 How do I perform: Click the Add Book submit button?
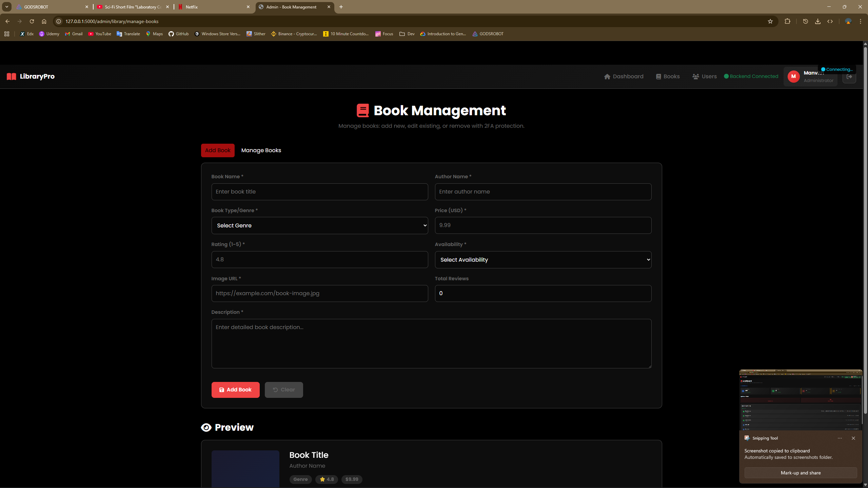click(x=235, y=390)
